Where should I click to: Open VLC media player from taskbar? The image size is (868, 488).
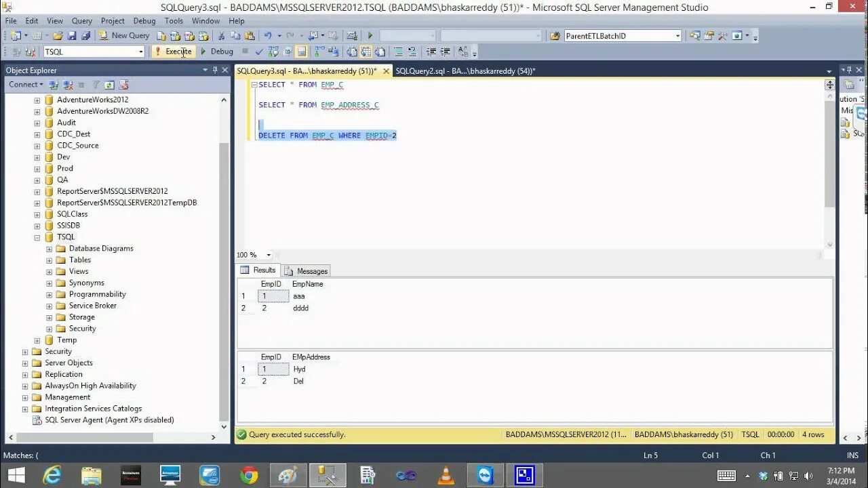click(x=446, y=475)
